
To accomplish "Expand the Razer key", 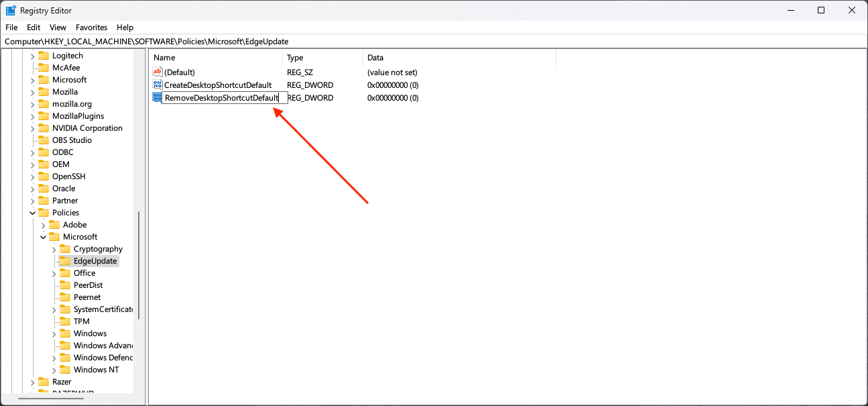I will pos(33,382).
